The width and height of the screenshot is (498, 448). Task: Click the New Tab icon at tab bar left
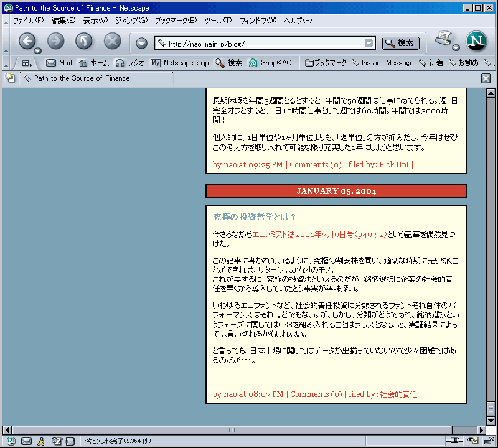(10, 78)
